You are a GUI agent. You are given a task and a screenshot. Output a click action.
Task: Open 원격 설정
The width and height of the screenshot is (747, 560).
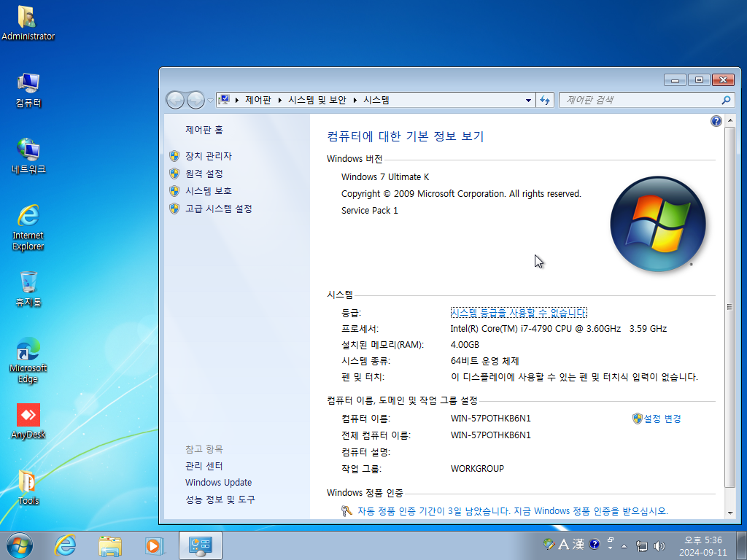[204, 174]
